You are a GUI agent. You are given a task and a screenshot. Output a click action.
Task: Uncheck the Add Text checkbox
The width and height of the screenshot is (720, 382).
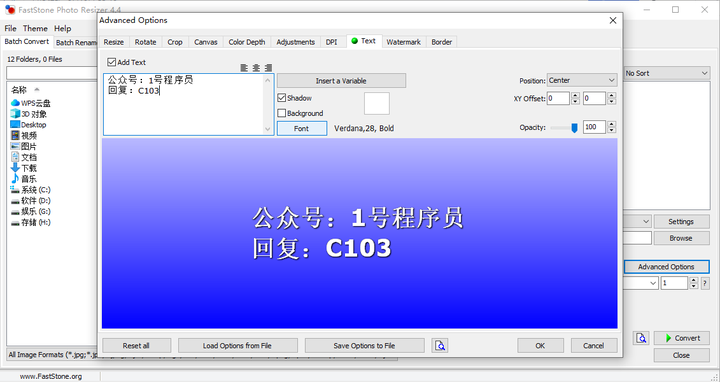112,62
